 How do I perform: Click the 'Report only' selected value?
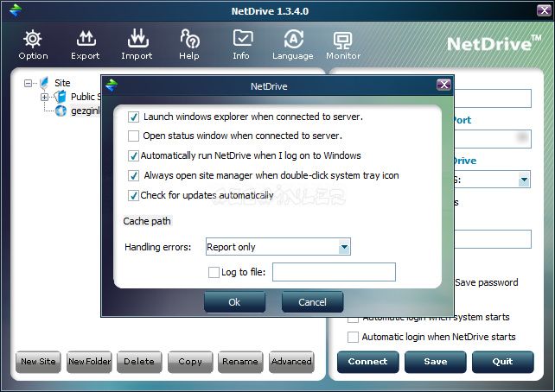pos(231,247)
